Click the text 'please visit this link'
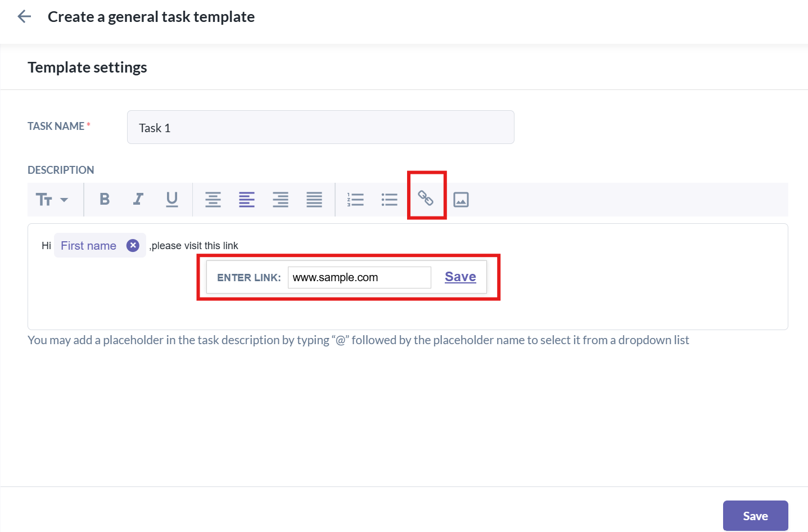This screenshot has height=532, width=808. click(x=195, y=246)
